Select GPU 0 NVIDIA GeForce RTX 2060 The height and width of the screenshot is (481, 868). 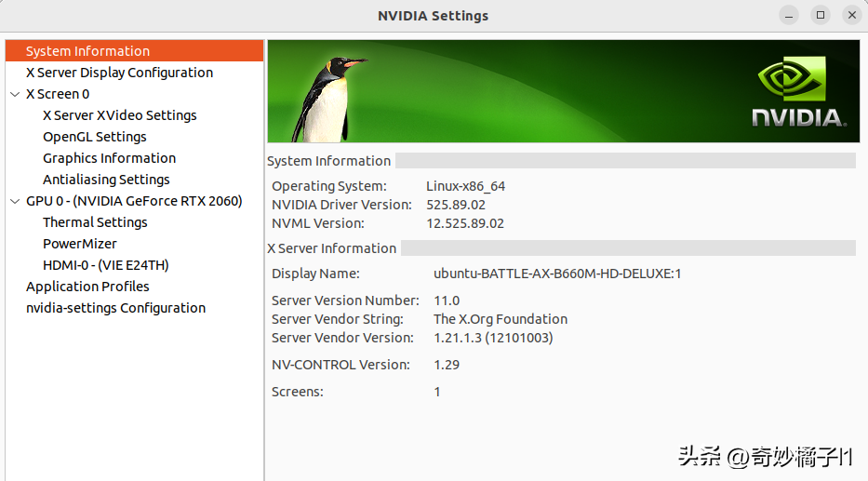pyautogui.click(x=134, y=201)
